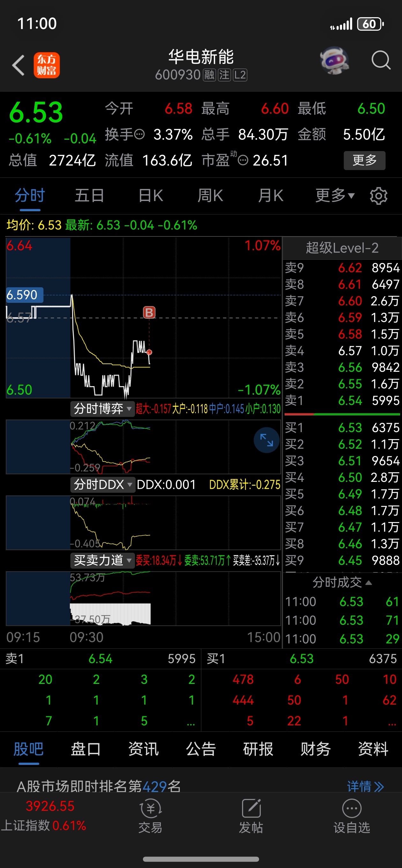Open the 买卖力道 indicator dropdown
Viewport: 402px width, 868px height.
click(x=102, y=560)
